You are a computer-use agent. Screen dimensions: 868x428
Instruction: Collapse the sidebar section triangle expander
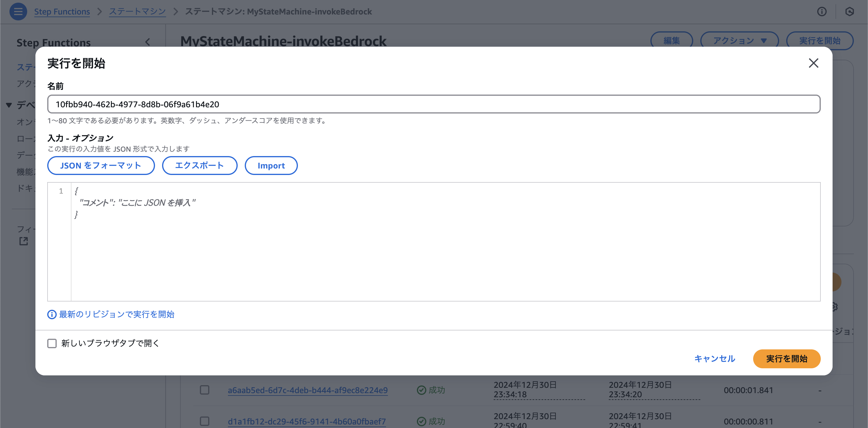(9, 105)
